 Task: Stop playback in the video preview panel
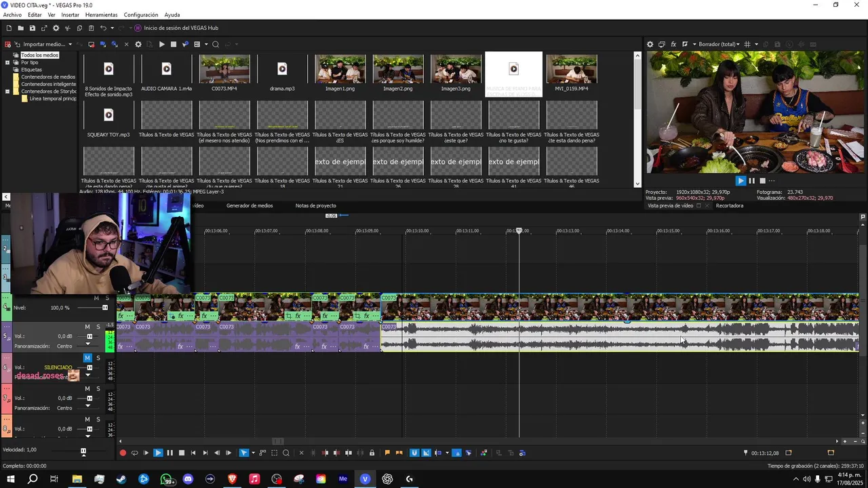[762, 181]
